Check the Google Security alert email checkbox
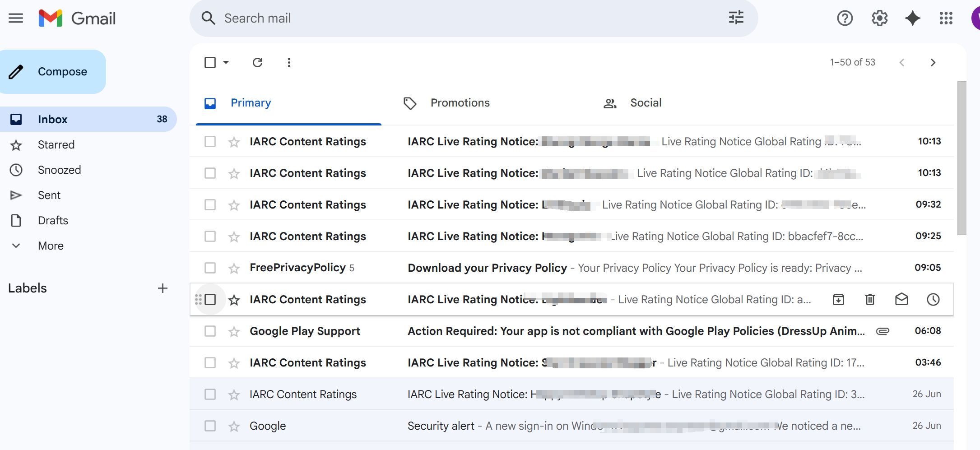 pyautogui.click(x=210, y=426)
